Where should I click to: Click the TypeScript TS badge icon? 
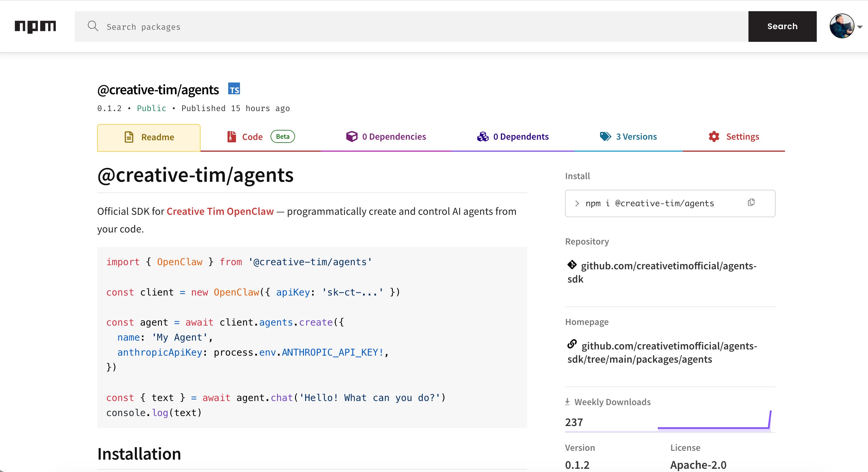(234, 89)
